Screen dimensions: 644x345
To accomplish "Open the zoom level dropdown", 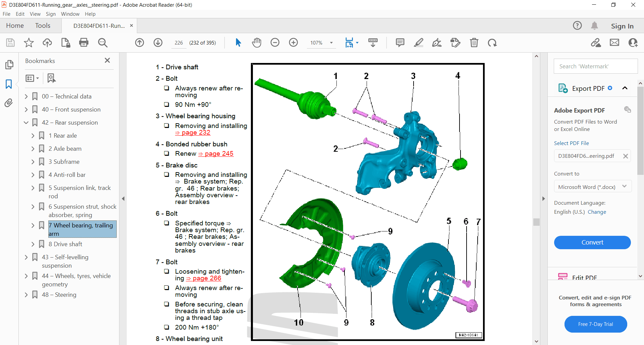I will tap(331, 43).
